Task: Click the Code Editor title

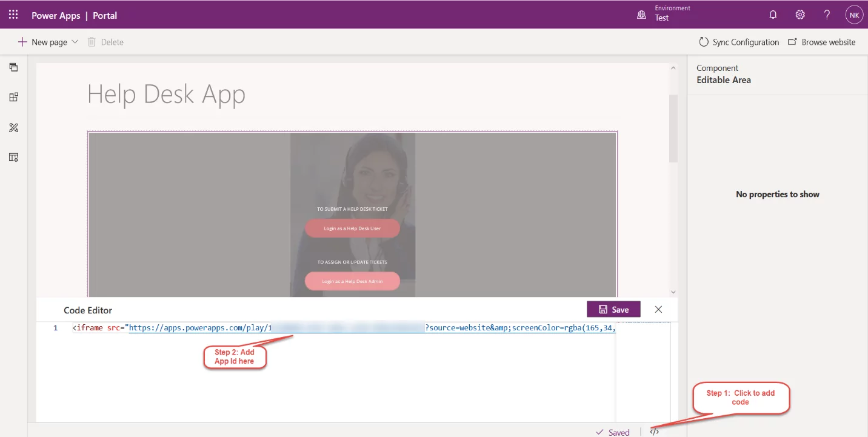Action: [88, 310]
